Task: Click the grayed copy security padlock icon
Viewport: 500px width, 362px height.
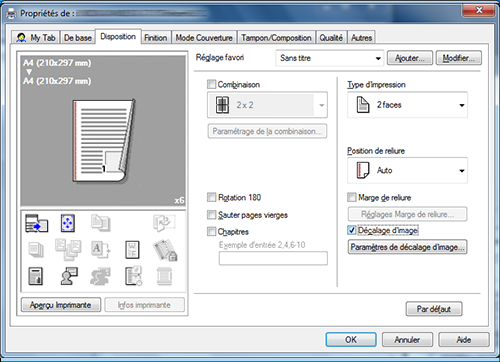Action: tap(165, 250)
